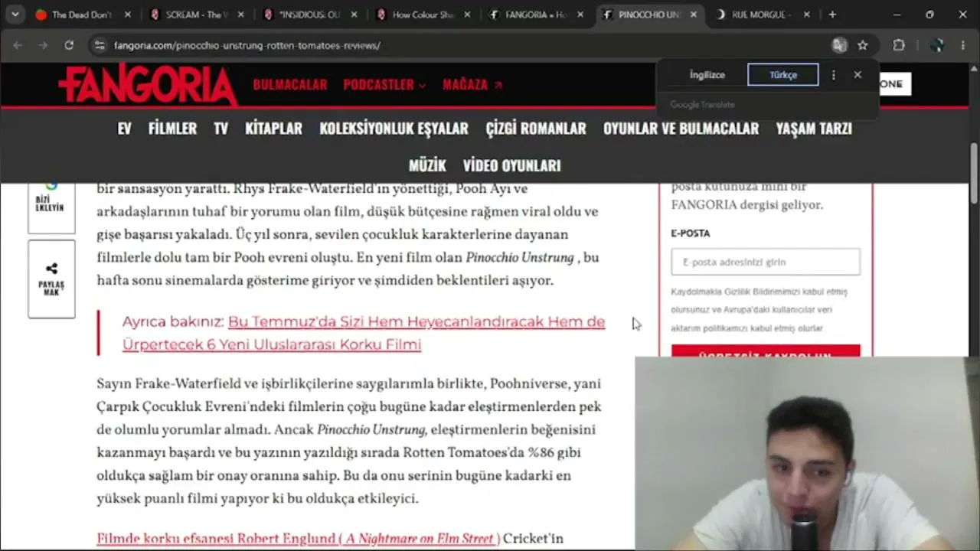Close the active PINOCCHIO tab
This screenshot has height=551, width=980.
[x=694, y=15]
